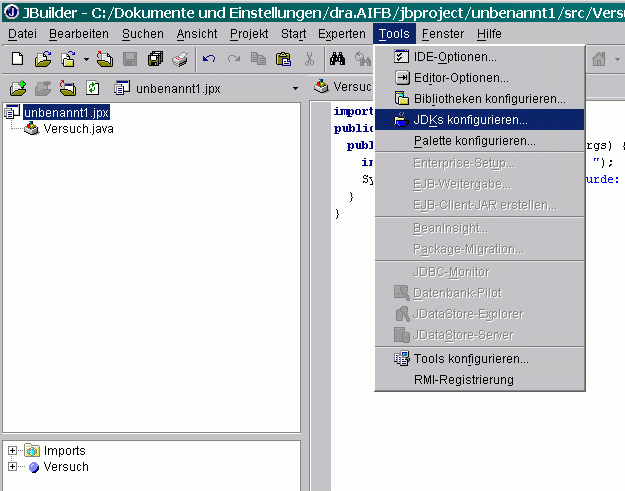Click the Refresh project icon
This screenshot has height=491, width=625.
point(93,88)
